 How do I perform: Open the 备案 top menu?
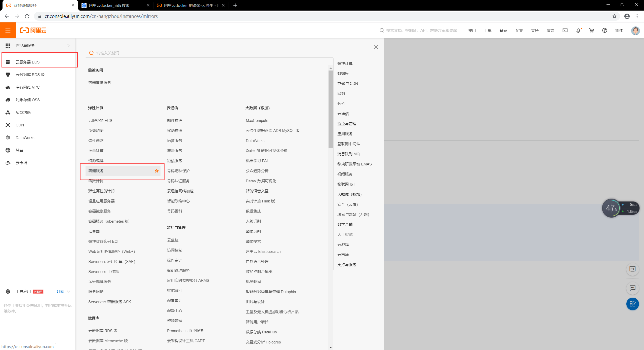coord(503,30)
